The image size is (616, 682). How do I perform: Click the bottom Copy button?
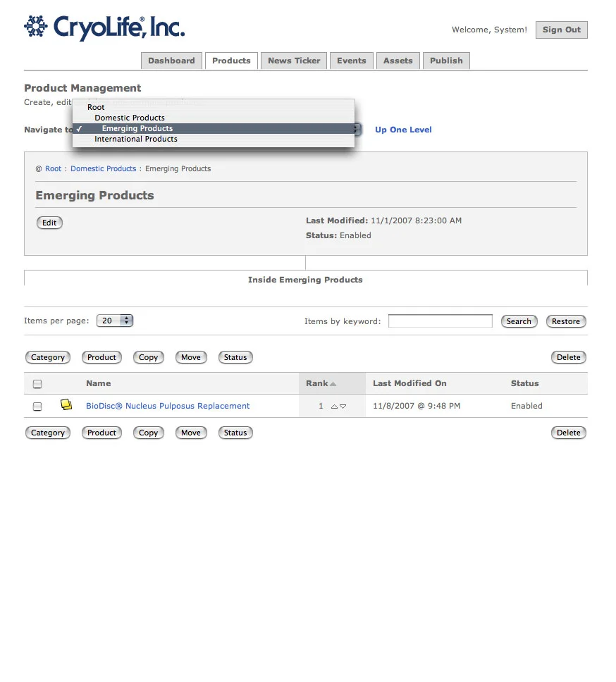(x=148, y=433)
